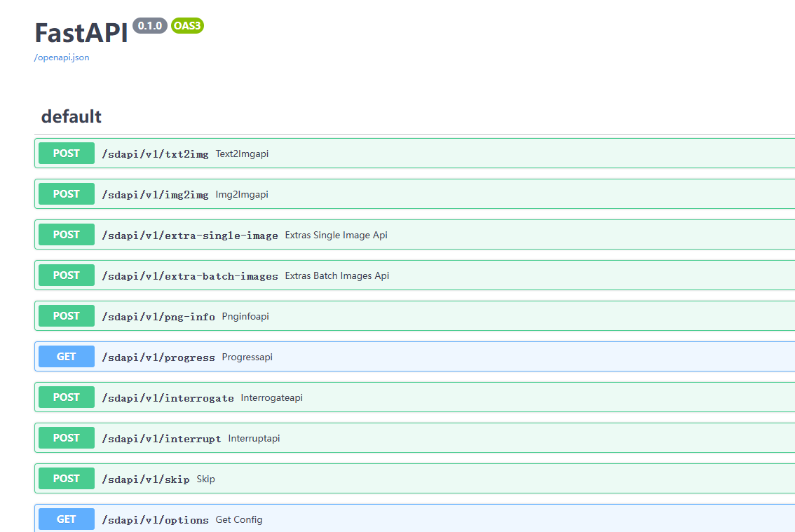The image size is (795, 532).
Task: Click the Pnginfoapi description text
Action: point(245,316)
